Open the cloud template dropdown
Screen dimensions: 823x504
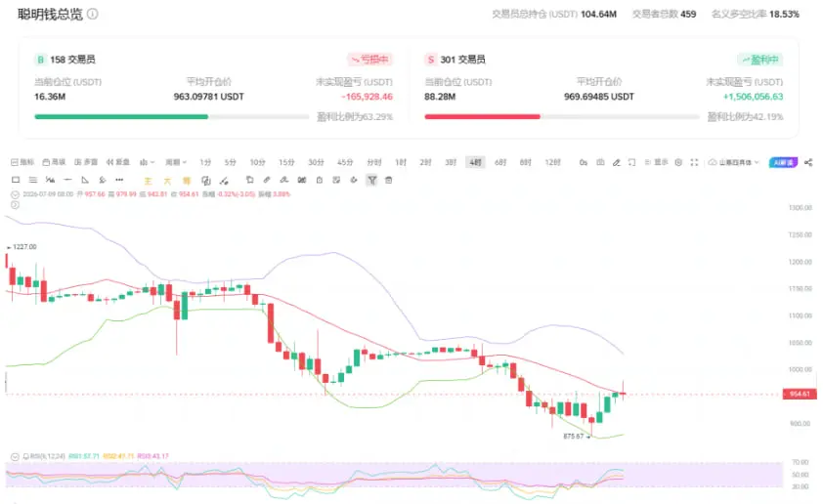tap(734, 162)
